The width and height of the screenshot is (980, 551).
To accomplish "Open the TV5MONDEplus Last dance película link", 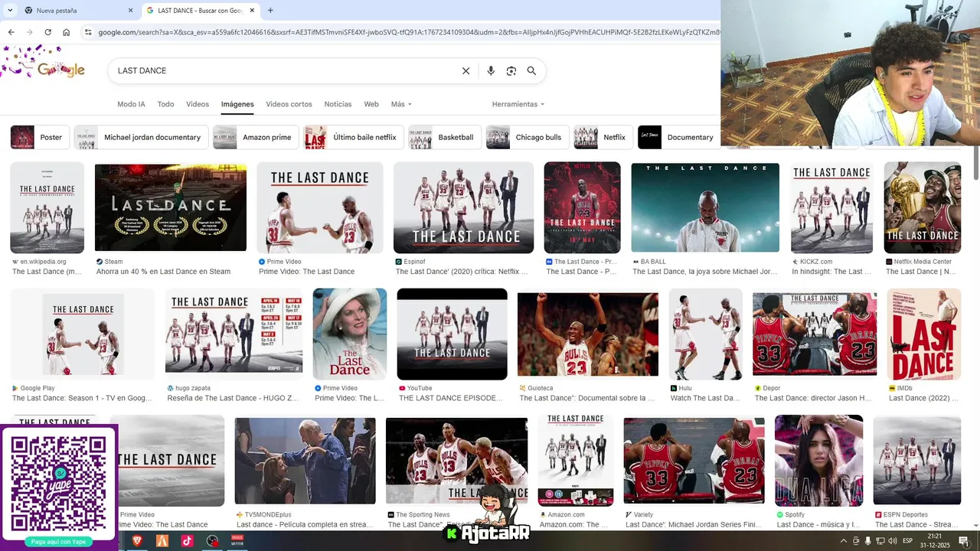I will (x=305, y=524).
